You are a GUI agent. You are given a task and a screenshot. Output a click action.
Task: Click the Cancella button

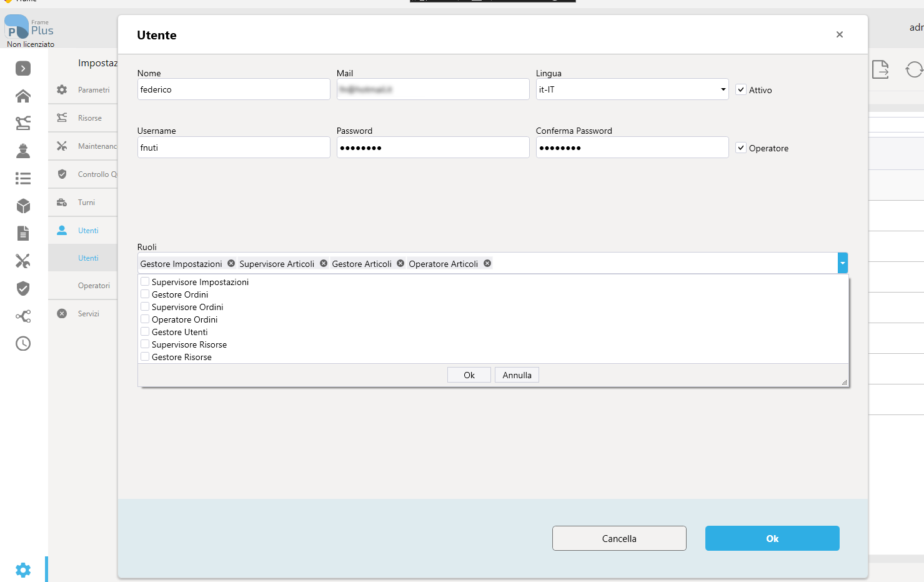tap(619, 538)
